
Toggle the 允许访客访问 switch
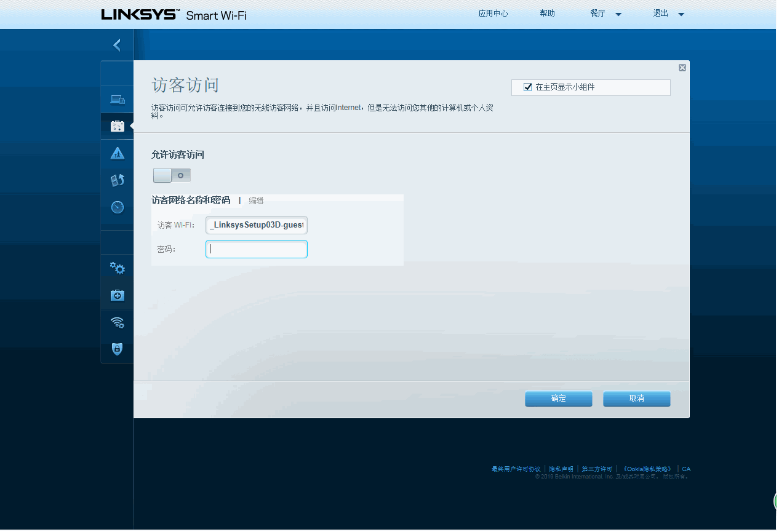(171, 175)
